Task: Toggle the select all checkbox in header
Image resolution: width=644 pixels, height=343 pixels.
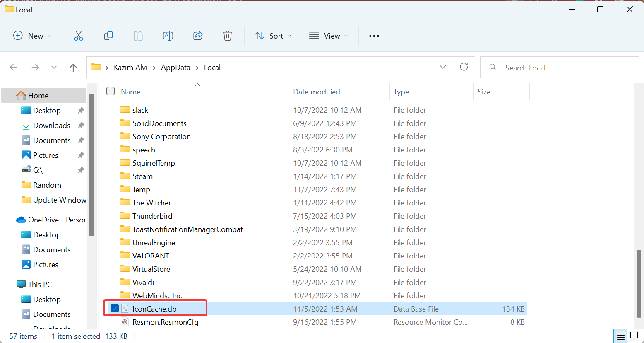Action: [111, 91]
